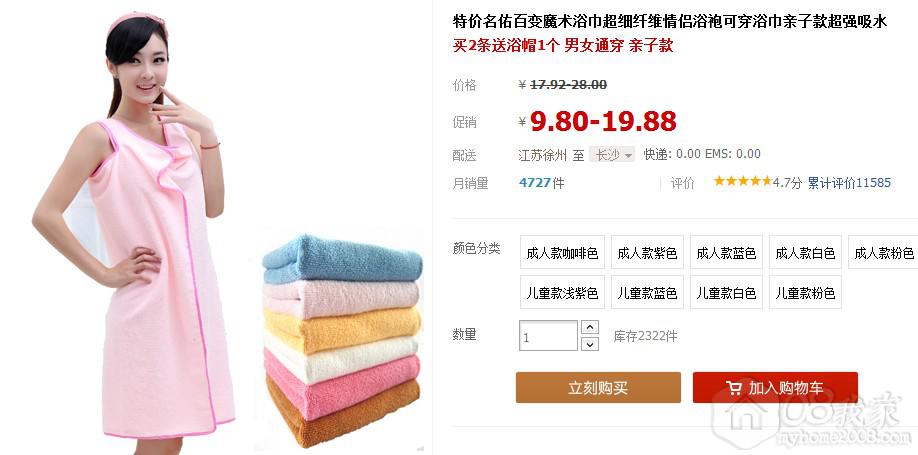Open the 长沙 delivery city dropdown

point(612,155)
